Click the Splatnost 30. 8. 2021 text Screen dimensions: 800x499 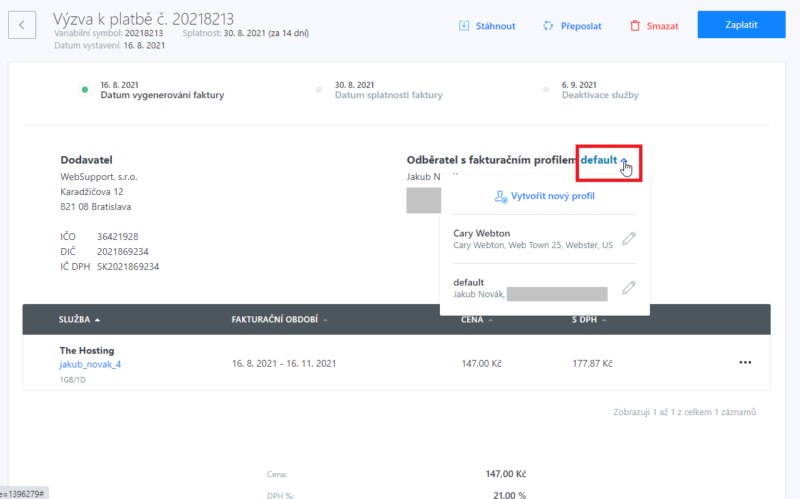click(245, 33)
